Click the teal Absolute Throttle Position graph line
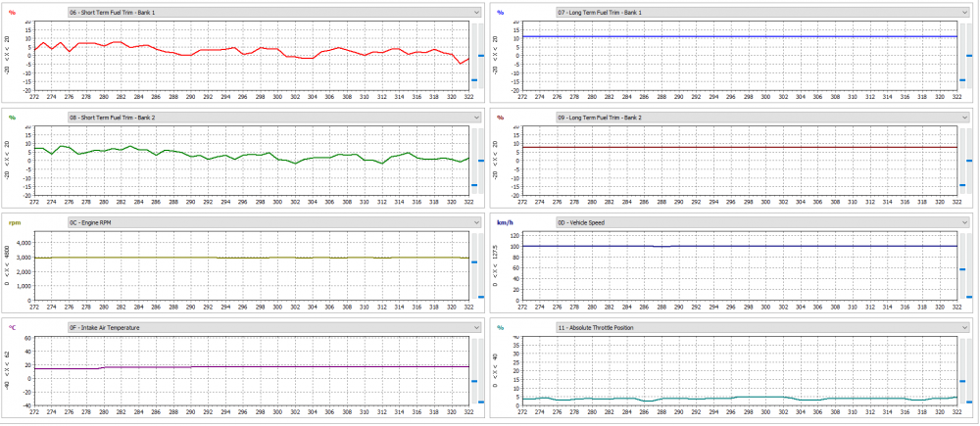The image size is (980, 426). click(739, 399)
